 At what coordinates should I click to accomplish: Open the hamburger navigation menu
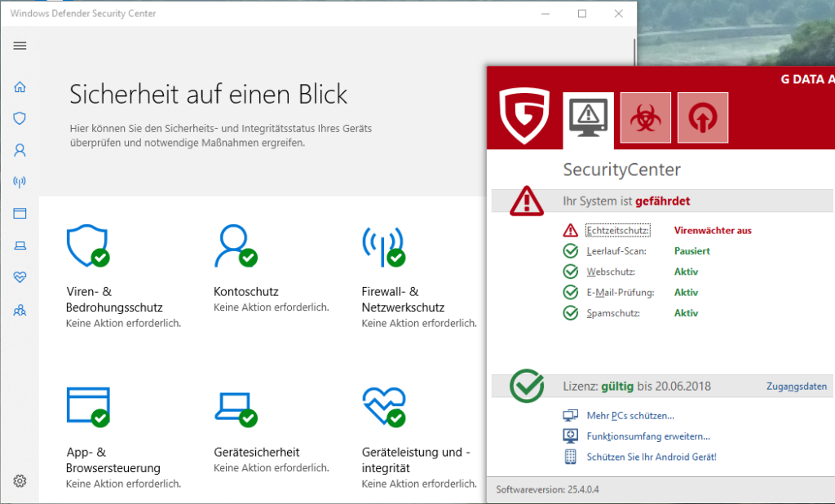pos(20,46)
